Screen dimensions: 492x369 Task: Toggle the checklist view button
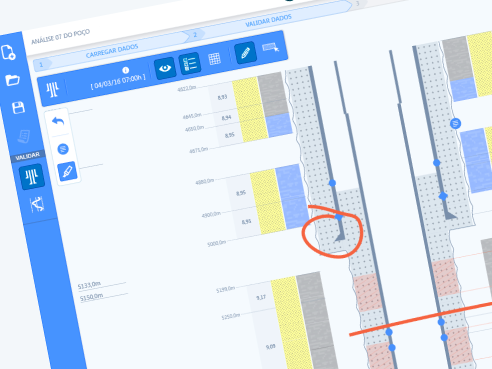click(190, 63)
